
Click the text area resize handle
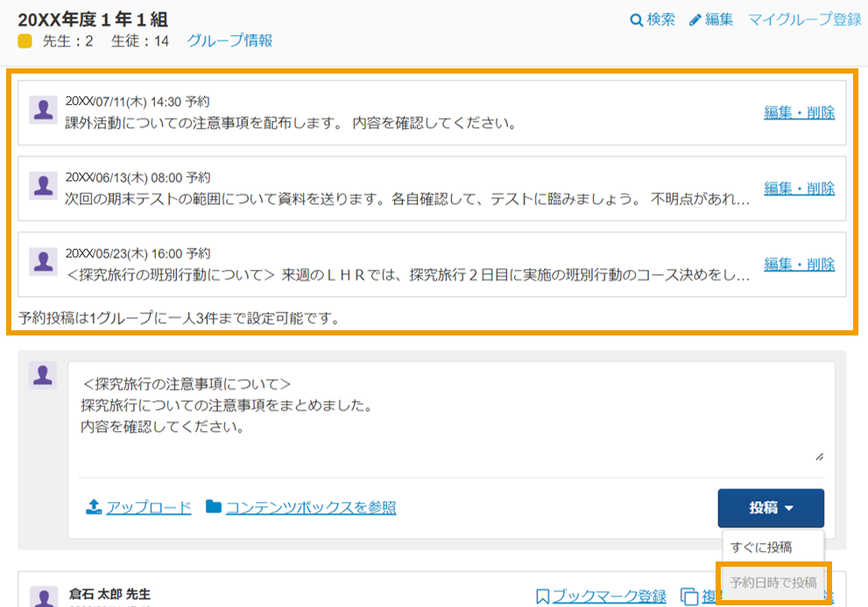(x=819, y=457)
